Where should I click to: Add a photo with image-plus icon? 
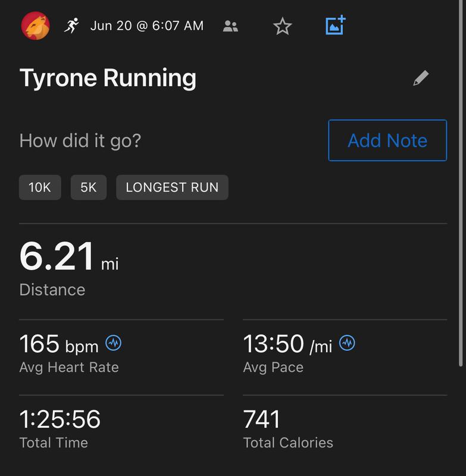point(336,26)
